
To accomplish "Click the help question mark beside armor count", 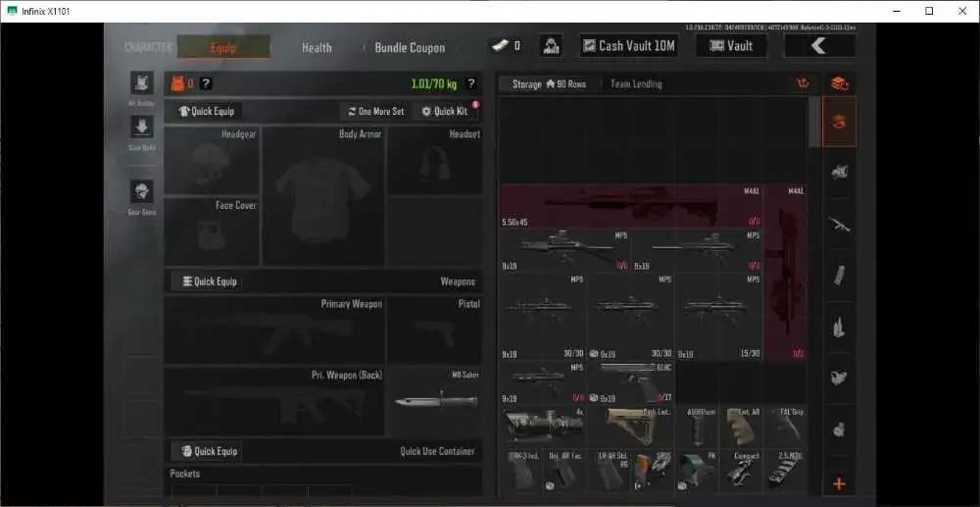I will pos(206,83).
